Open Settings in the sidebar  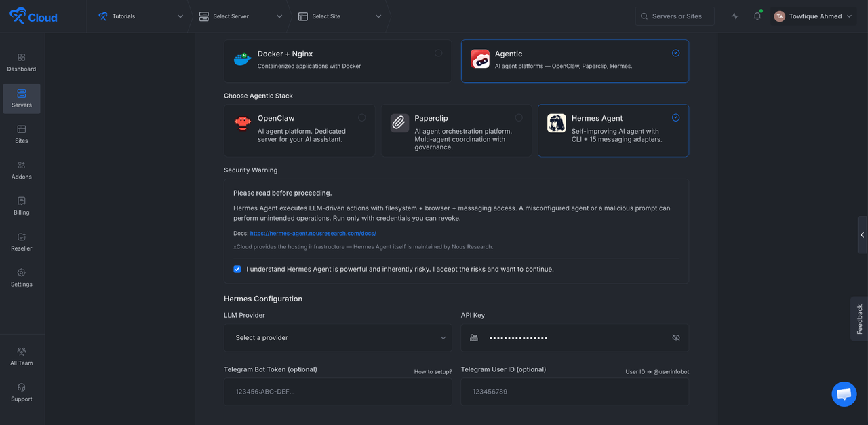(22, 278)
